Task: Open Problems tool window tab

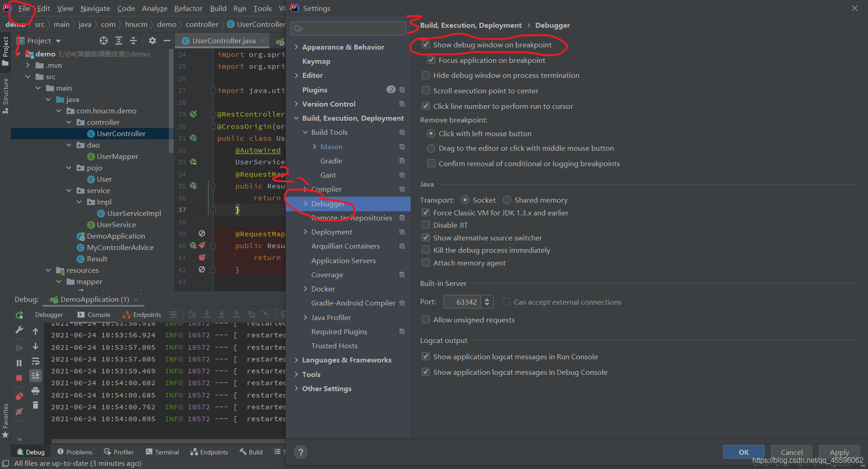Action: click(x=75, y=452)
